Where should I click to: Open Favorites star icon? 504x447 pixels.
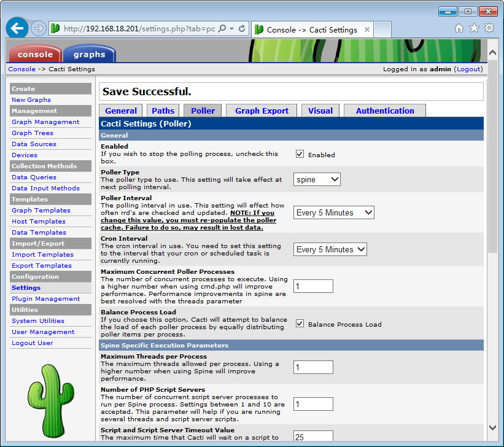coord(474,28)
